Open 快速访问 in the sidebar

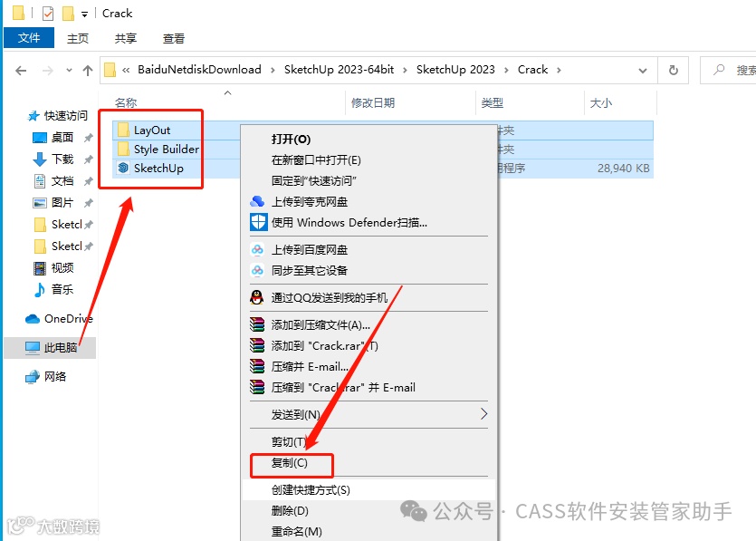click(58, 116)
